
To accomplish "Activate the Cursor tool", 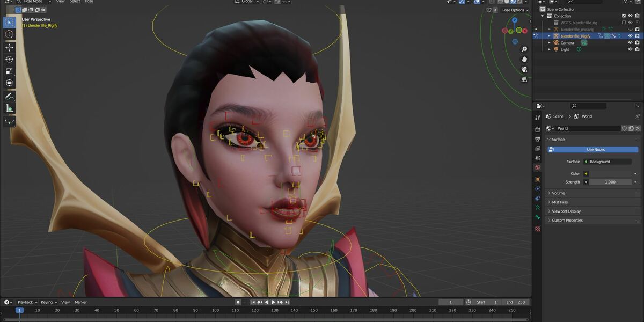I will (9, 34).
